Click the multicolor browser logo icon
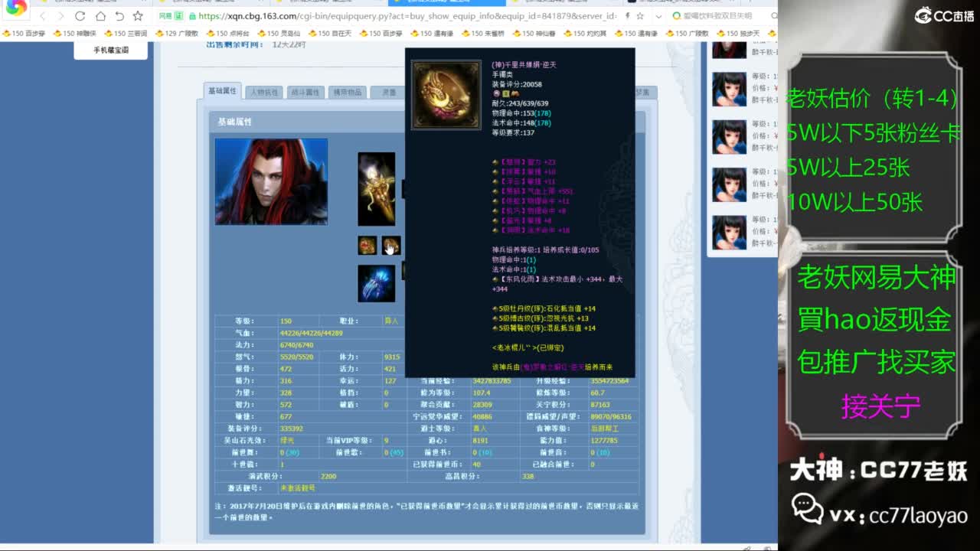 click(16, 8)
